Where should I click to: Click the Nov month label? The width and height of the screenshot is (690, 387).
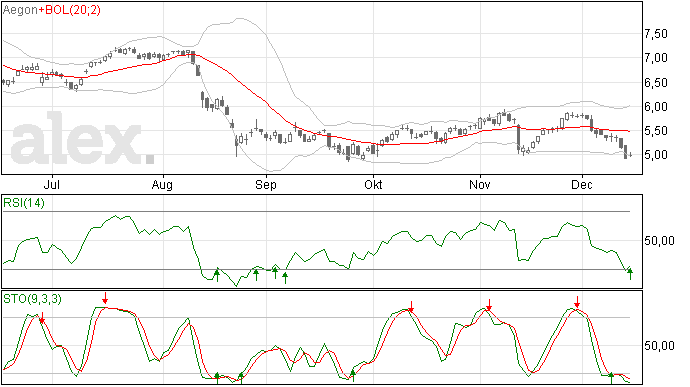pyautogui.click(x=480, y=184)
